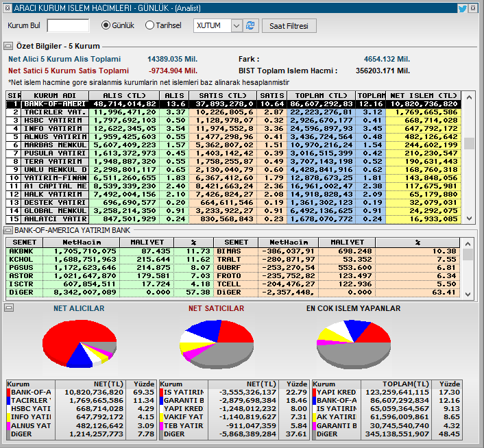Select the TACIRLER YAT. row
Screen dimensions: 484x448
click(x=234, y=112)
